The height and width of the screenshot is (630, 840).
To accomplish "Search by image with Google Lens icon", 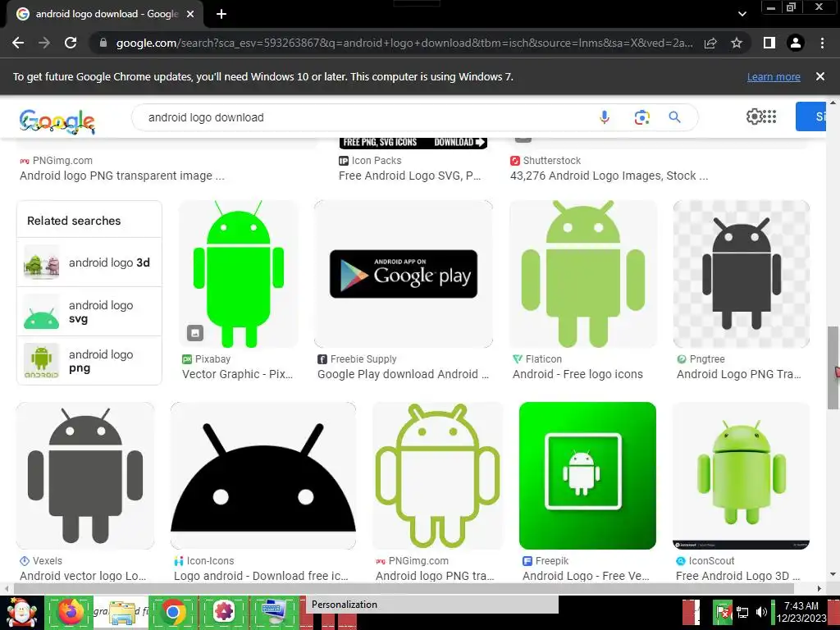I will 641,116.
